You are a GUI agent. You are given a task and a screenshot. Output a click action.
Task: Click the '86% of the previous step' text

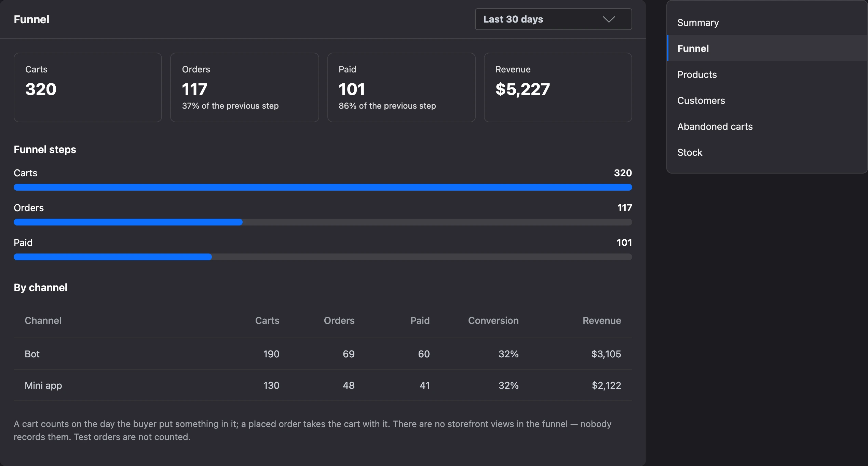tap(387, 106)
